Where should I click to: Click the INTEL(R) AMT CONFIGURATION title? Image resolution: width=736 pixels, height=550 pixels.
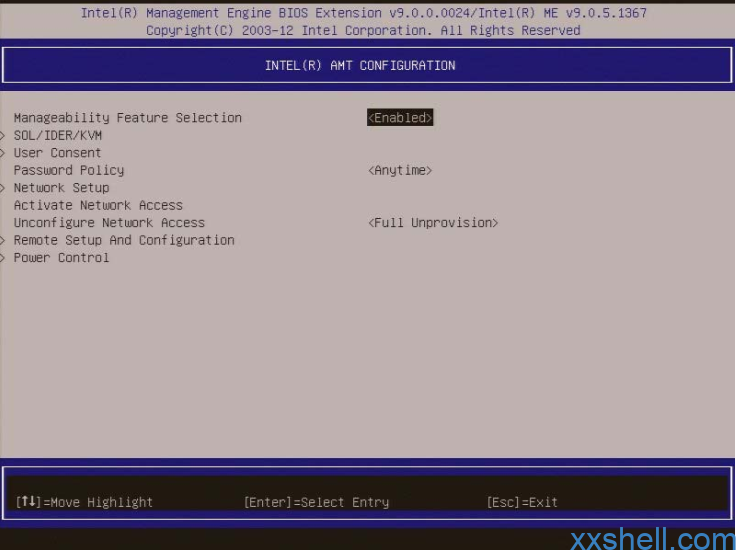tap(360, 66)
